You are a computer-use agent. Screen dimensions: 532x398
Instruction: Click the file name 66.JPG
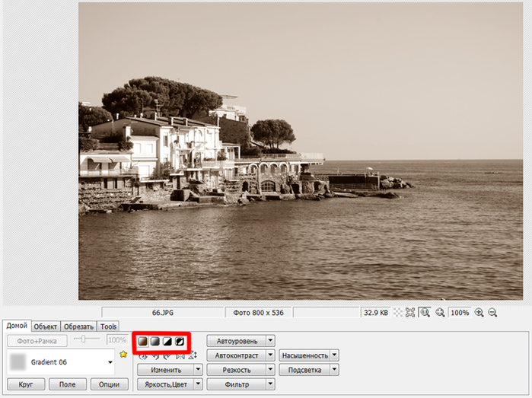pyautogui.click(x=163, y=313)
